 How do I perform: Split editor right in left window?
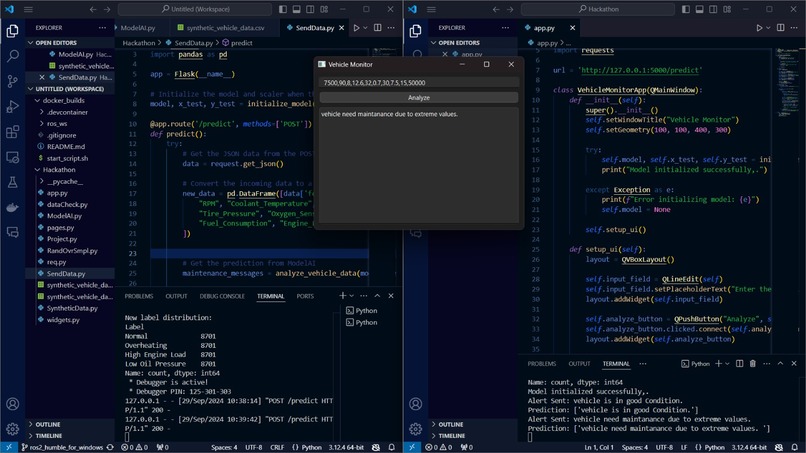click(377, 28)
